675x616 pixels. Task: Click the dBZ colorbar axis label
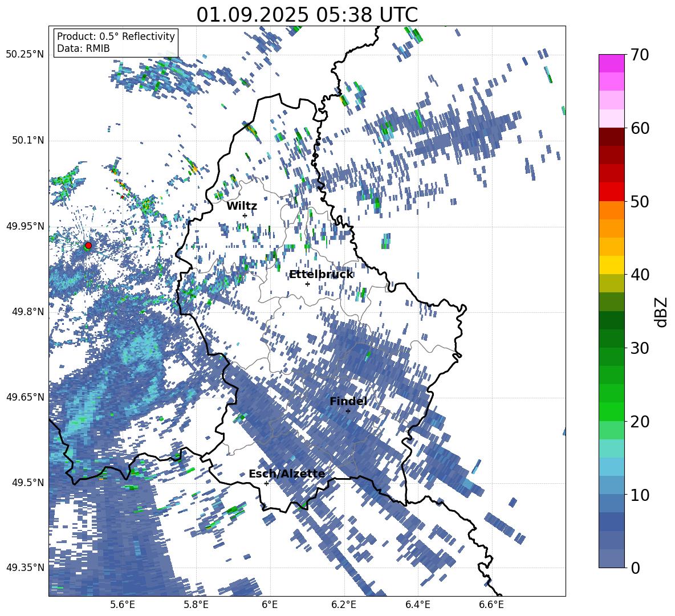point(662,312)
